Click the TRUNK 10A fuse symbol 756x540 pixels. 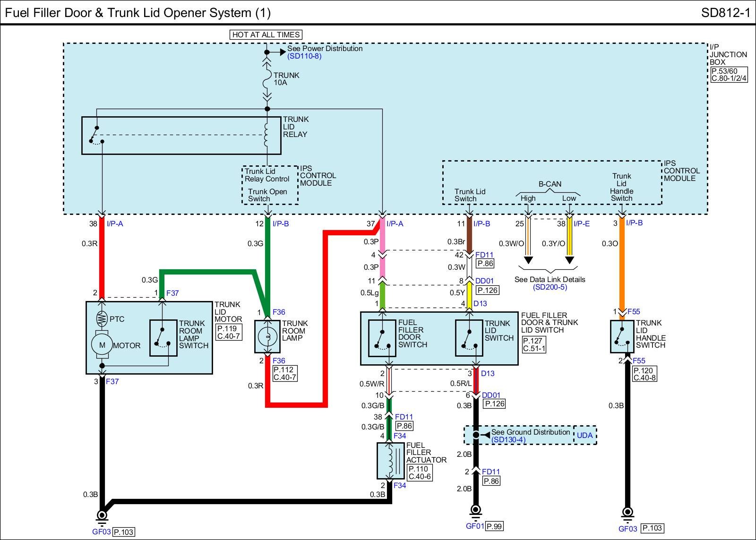point(267,79)
